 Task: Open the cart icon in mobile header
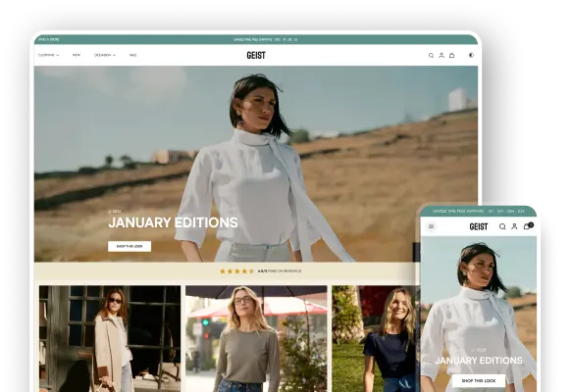coord(528,226)
